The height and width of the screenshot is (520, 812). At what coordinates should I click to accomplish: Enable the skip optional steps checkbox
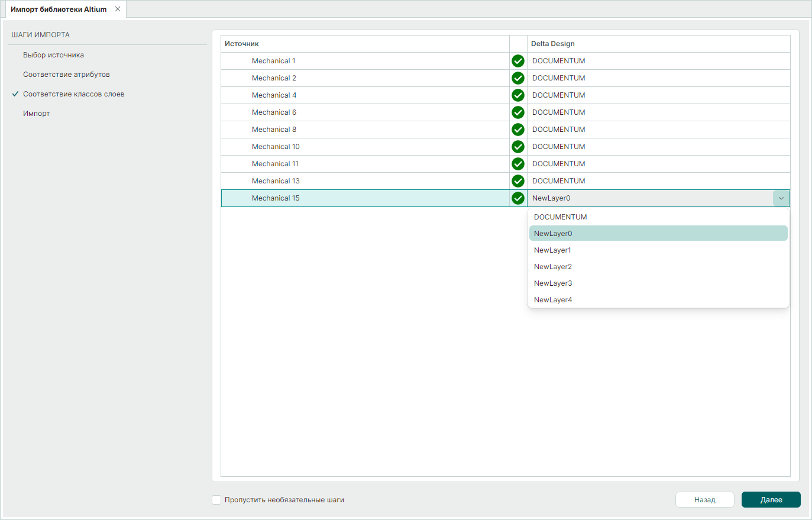(216, 500)
